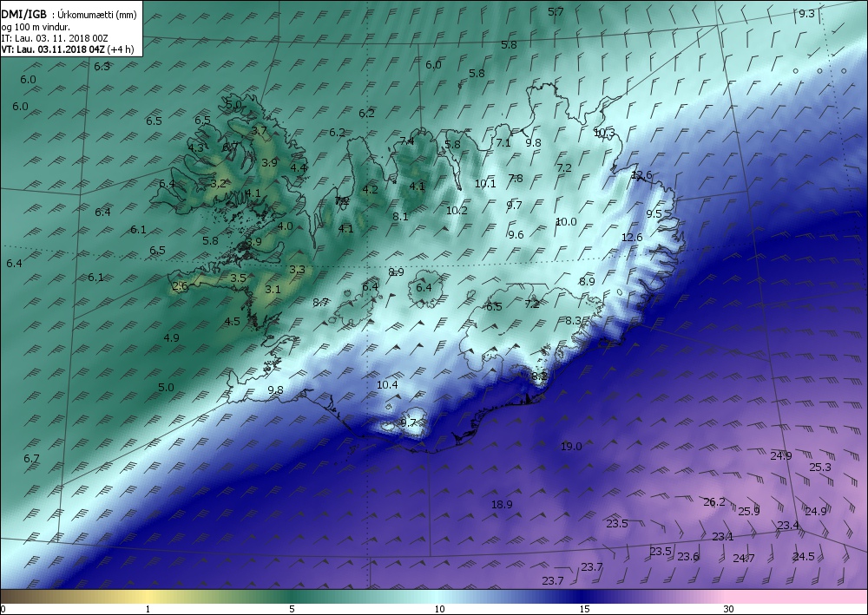868x615 pixels.
Task: Click the map value 23.6
Action: (x=688, y=556)
